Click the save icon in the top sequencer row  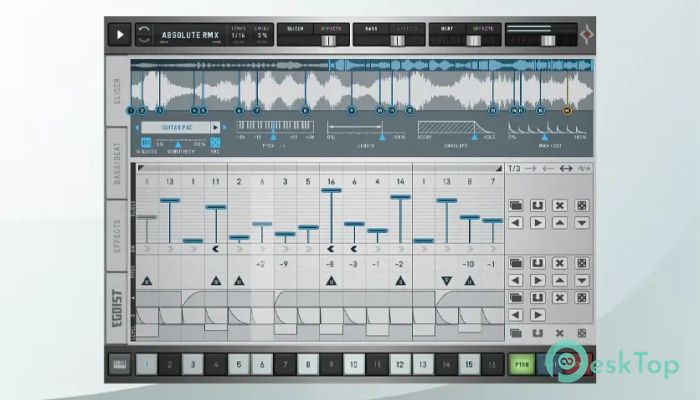[537, 206]
